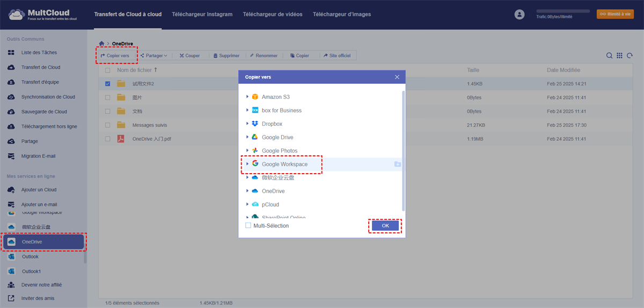Expand the OneDrive node in dialog
The height and width of the screenshot is (308, 644).
tap(247, 191)
